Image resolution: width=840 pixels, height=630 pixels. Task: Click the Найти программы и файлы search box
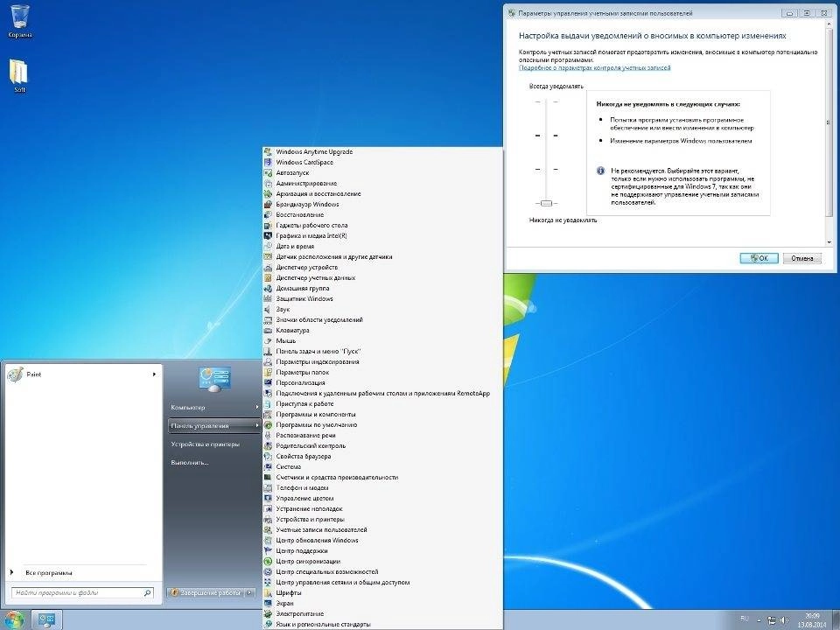coord(82,593)
